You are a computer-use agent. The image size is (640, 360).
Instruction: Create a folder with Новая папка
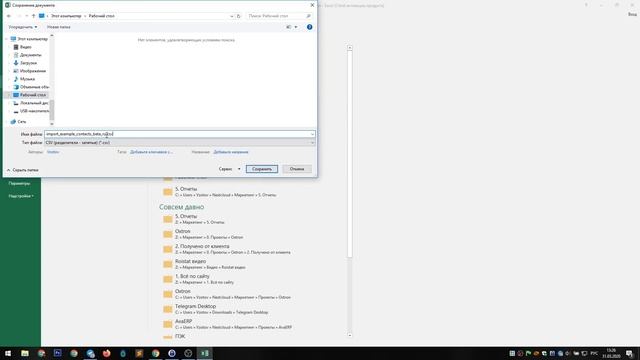58,27
